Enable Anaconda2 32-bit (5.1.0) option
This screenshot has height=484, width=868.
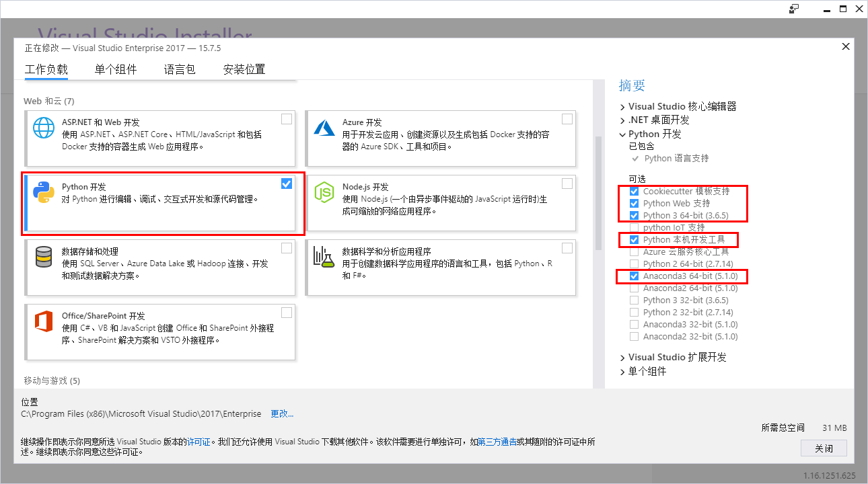click(634, 337)
